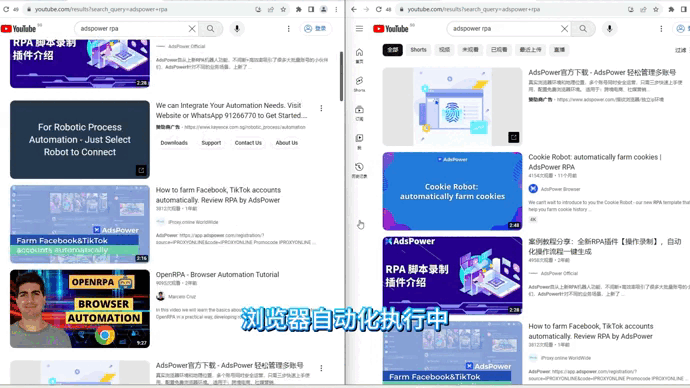Clear search text in left YouTube window
Image resolution: width=690 pixels, height=388 pixels.
(192, 29)
